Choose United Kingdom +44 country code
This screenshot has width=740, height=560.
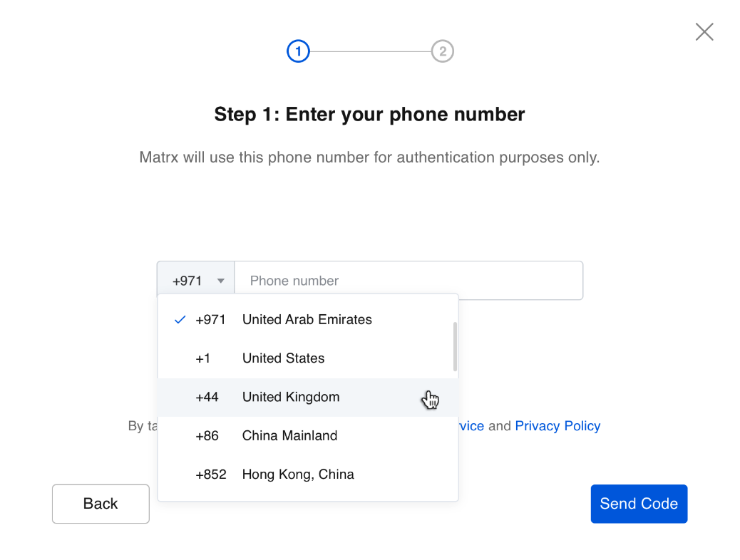tap(290, 397)
